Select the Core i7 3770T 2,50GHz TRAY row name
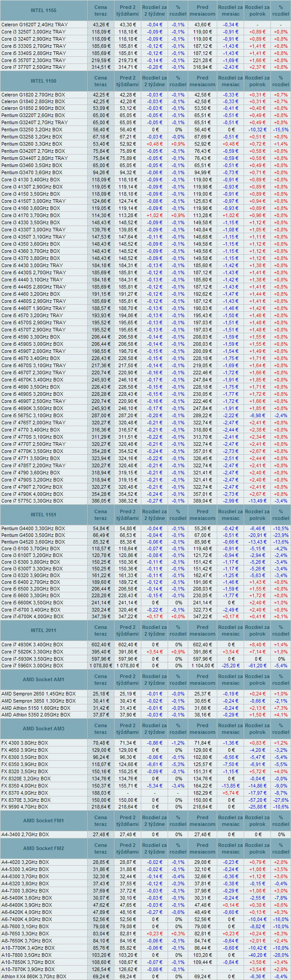The width and height of the screenshot is (291, 980). (34, 67)
